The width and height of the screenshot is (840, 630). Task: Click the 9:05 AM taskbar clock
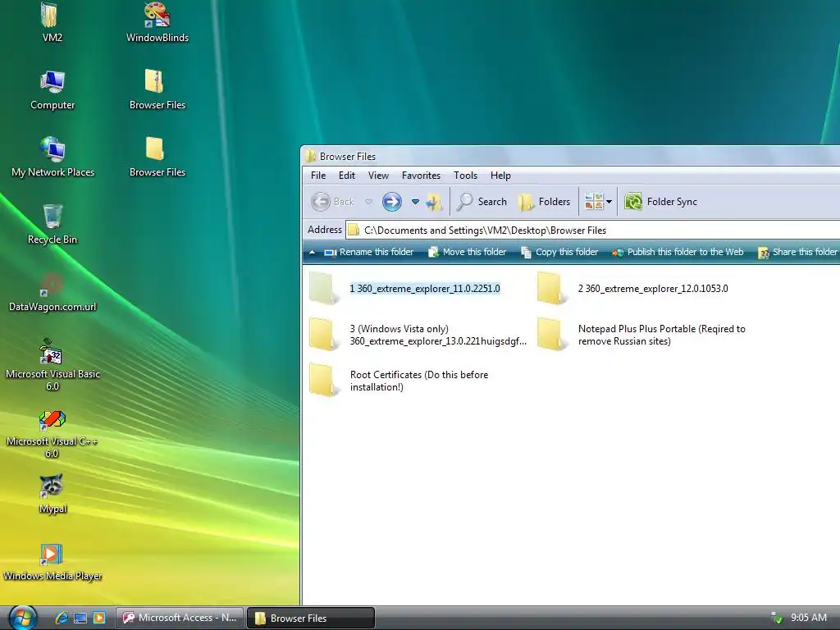[808, 618]
